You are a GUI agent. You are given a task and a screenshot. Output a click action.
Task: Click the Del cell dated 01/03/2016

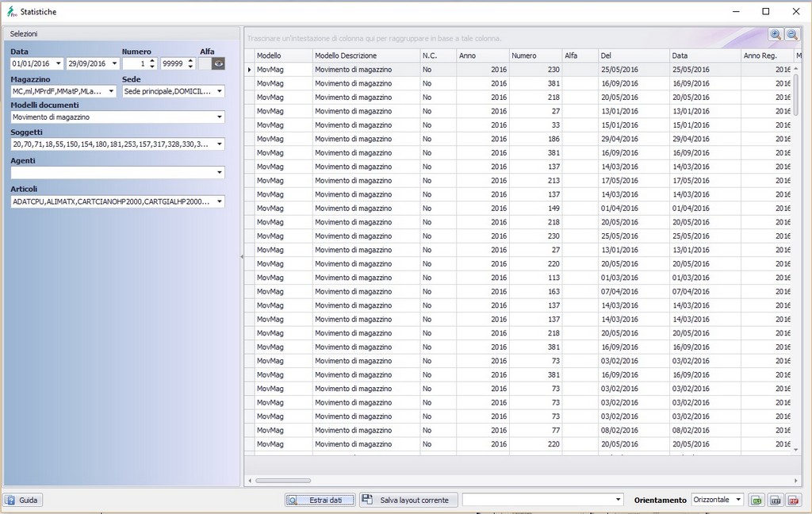pyautogui.click(x=634, y=278)
